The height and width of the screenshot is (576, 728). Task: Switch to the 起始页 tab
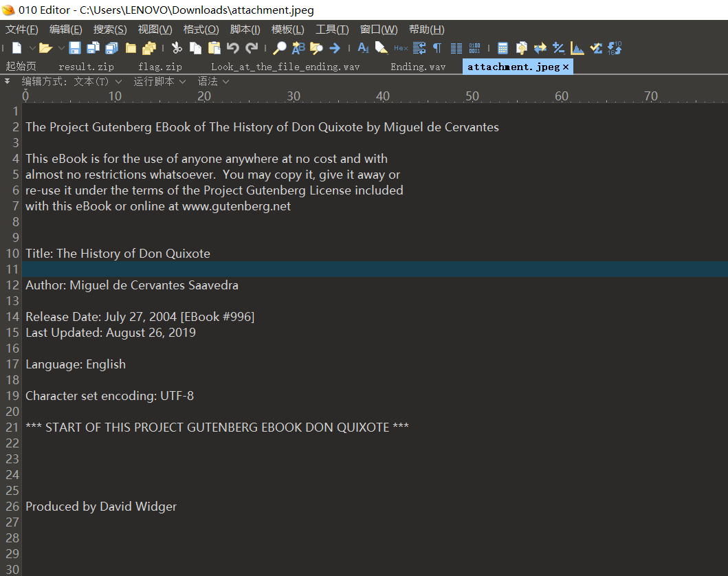coord(21,67)
